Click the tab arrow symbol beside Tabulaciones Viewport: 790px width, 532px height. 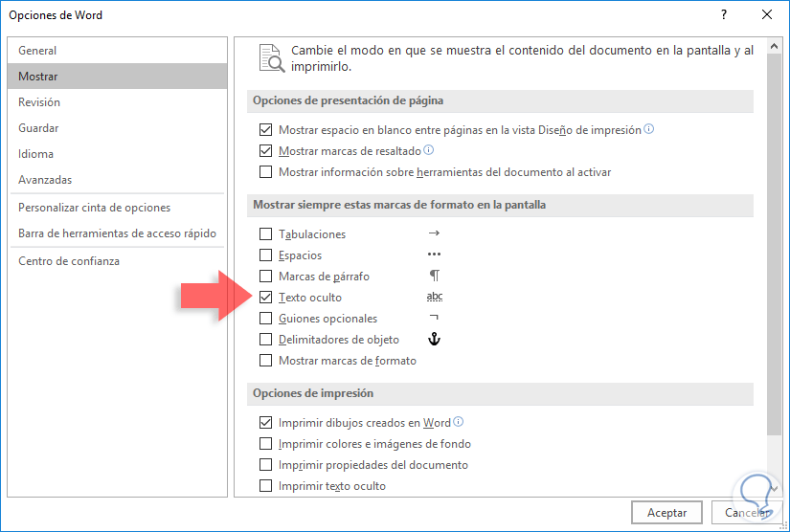click(x=434, y=233)
